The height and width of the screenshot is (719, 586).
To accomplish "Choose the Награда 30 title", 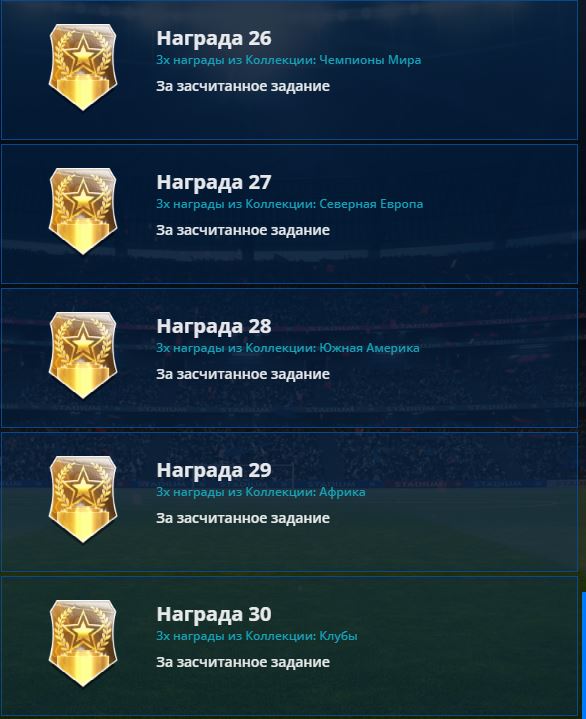I will coord(214,614).
